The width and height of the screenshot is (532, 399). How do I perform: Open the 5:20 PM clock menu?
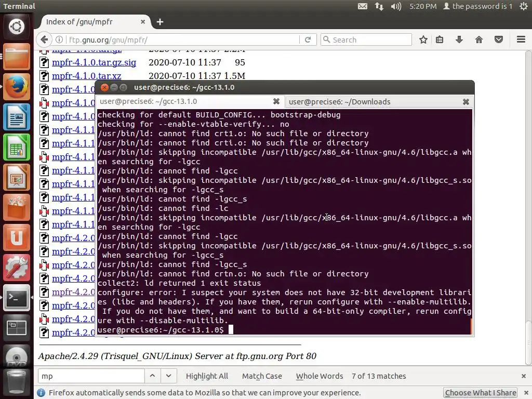(423, 6)
